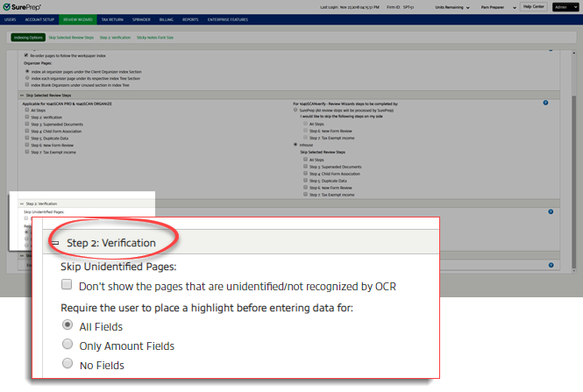
Task: Check Step 3: Superseded Documents under 1040SCAN PRO
Action: pyautogui.click(x=26, y=125)
